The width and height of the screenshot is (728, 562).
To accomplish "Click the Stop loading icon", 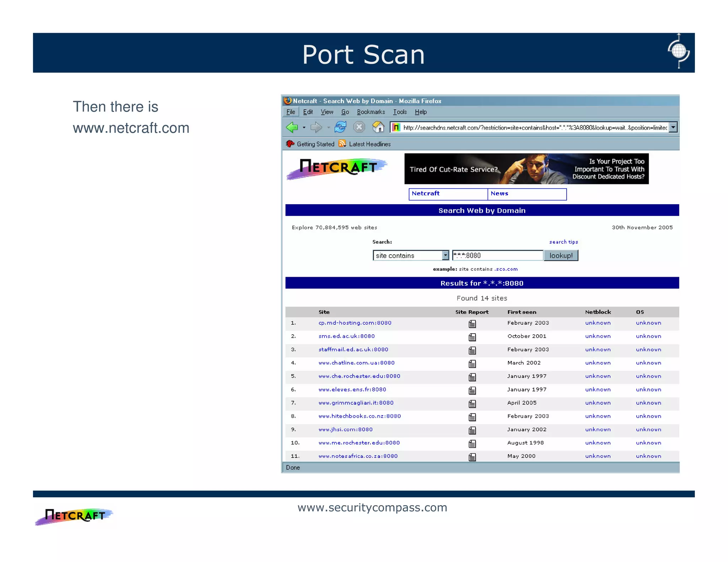I will 359,127.
